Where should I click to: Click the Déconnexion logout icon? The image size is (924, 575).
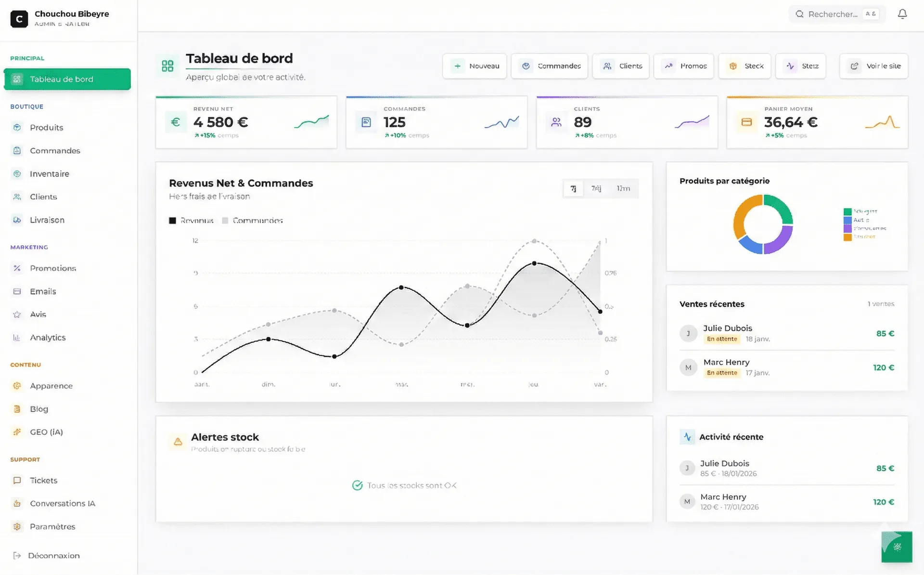17,556
